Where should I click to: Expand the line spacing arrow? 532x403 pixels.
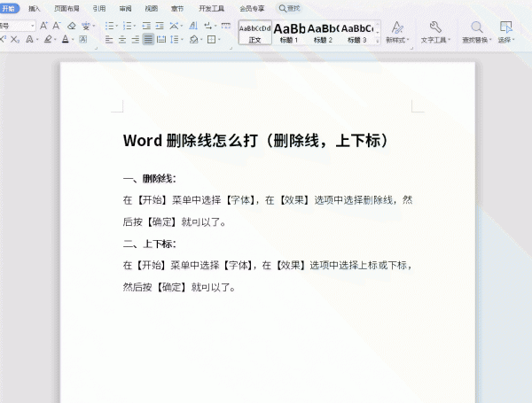(x=182, y=40)
